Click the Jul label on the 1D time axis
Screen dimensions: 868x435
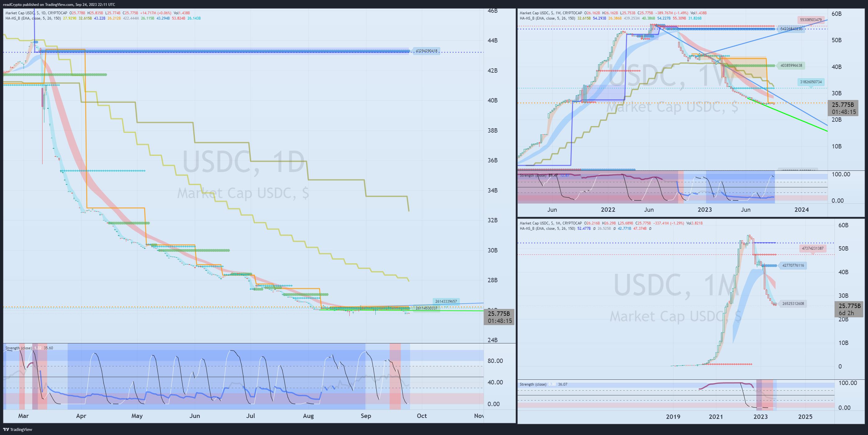click(x=250, y=416)
